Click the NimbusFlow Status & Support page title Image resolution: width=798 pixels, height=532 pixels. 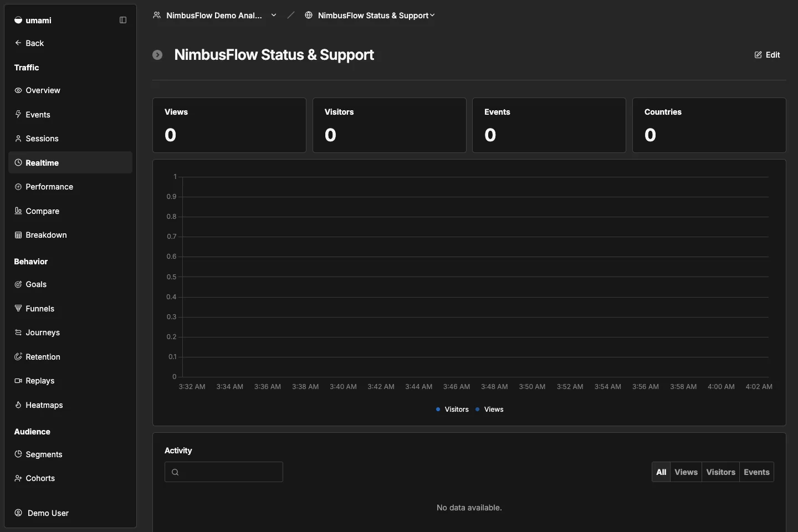click(274, 55)
